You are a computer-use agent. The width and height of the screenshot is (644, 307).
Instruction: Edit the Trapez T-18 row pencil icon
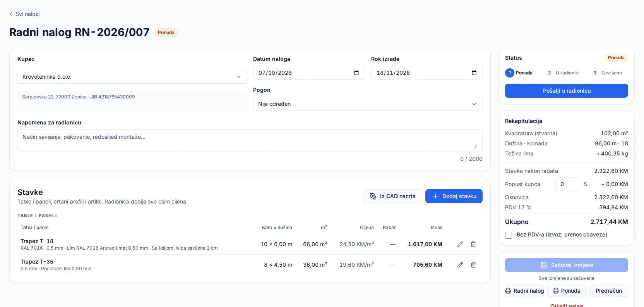pos(460,244)
